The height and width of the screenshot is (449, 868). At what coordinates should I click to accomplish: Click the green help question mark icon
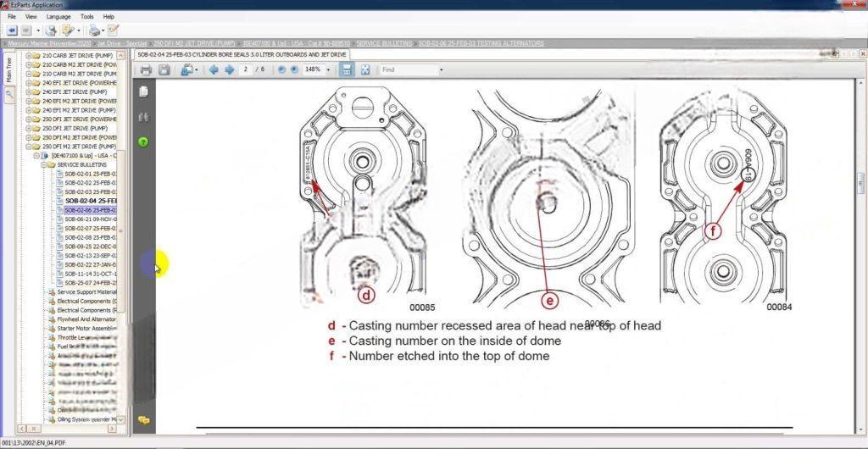[x=143, y=141]
